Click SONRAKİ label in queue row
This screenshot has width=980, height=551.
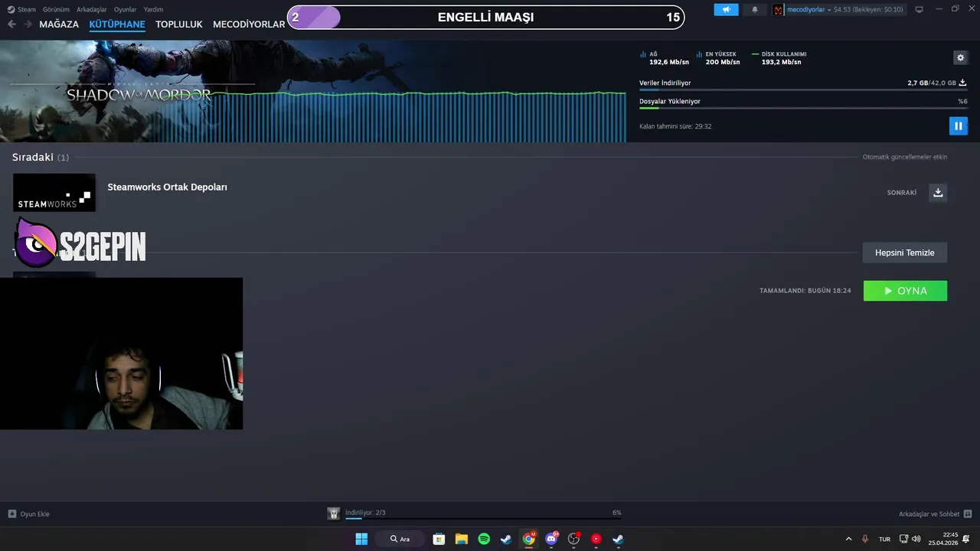902,193
